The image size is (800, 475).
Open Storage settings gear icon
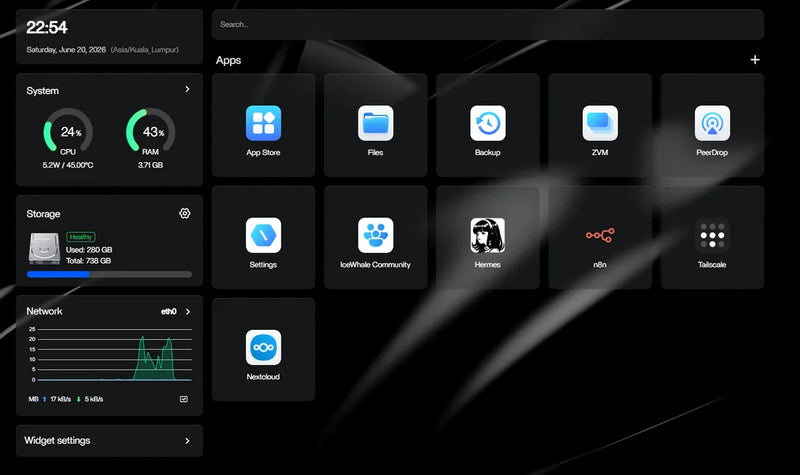[x=185, y=213]
